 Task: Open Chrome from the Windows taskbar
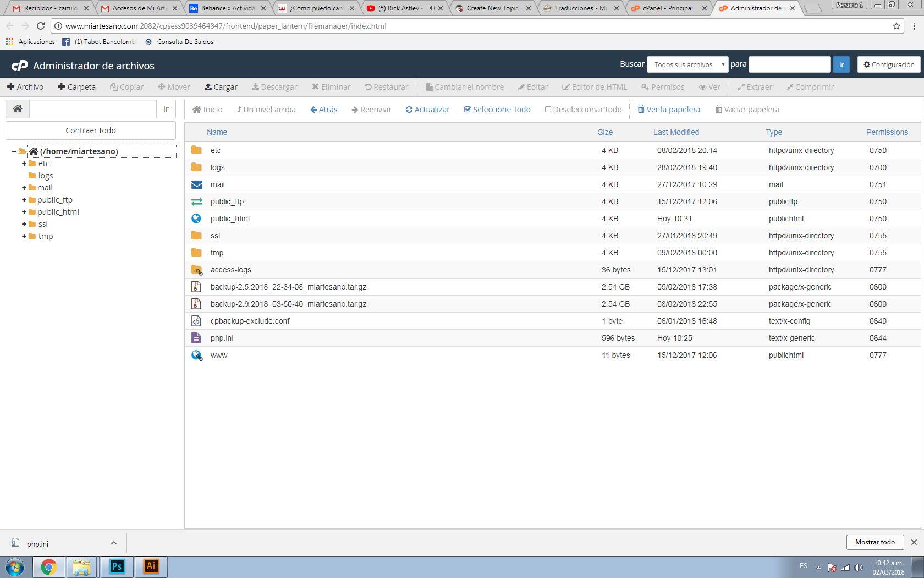(48, 566)
